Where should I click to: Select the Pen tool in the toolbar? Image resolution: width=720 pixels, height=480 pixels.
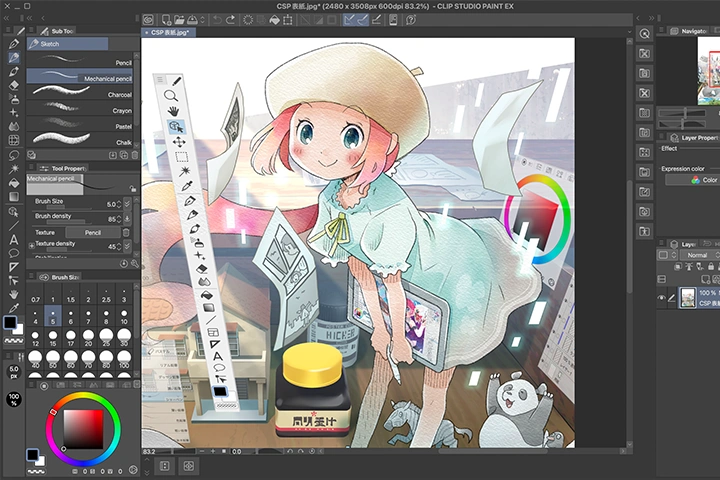click(x=14, y=44)
